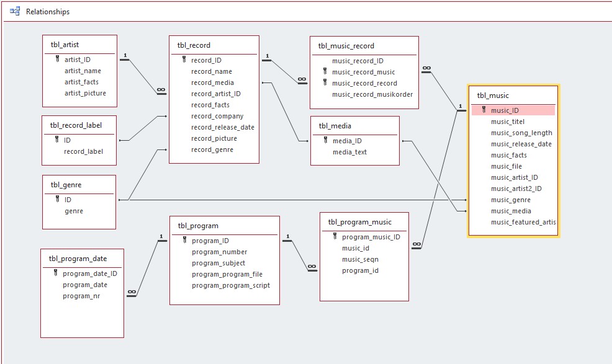Select music_file field
The width and height of the screenshot is (612, 364).
pos(506,167)
